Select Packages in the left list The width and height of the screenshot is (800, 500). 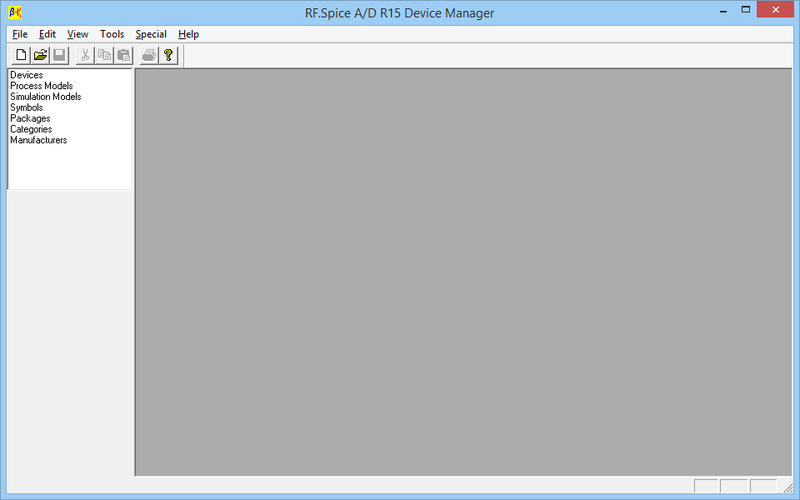pyautogui.click(x=30, y=118)
